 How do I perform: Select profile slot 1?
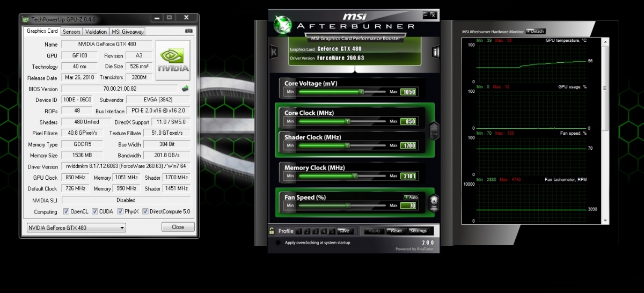coord(299,231)
